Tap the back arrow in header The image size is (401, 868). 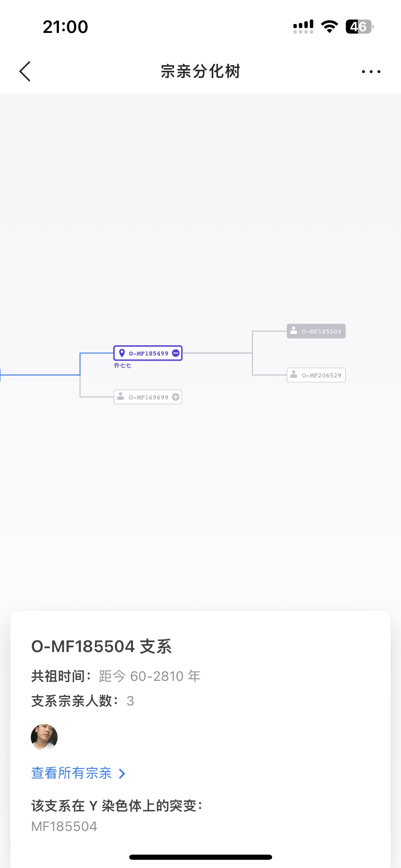25,71
